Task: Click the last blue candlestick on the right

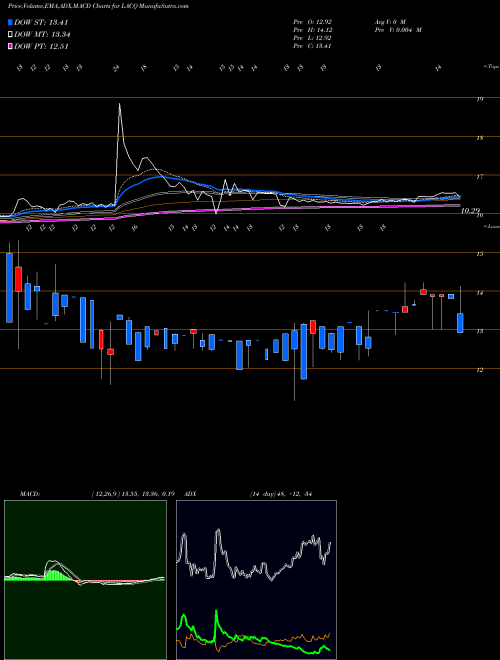Action: click(x=460, y=323)
